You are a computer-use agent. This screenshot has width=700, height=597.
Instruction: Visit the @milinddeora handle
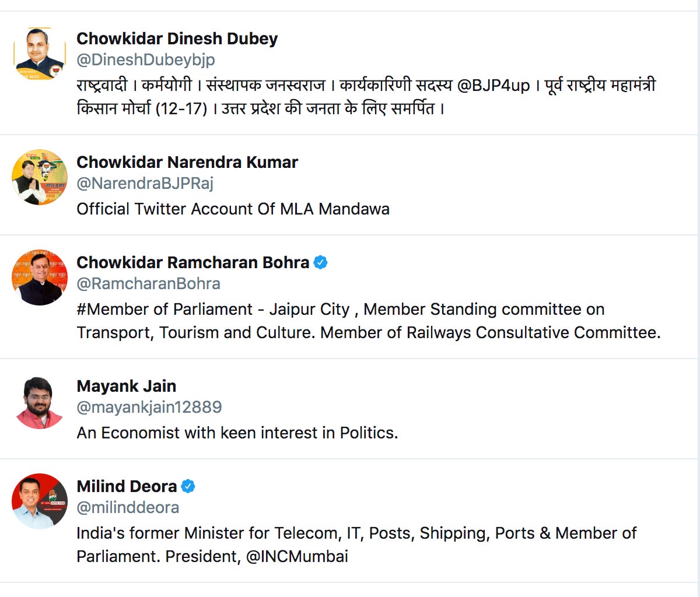(x=128, y=507)
